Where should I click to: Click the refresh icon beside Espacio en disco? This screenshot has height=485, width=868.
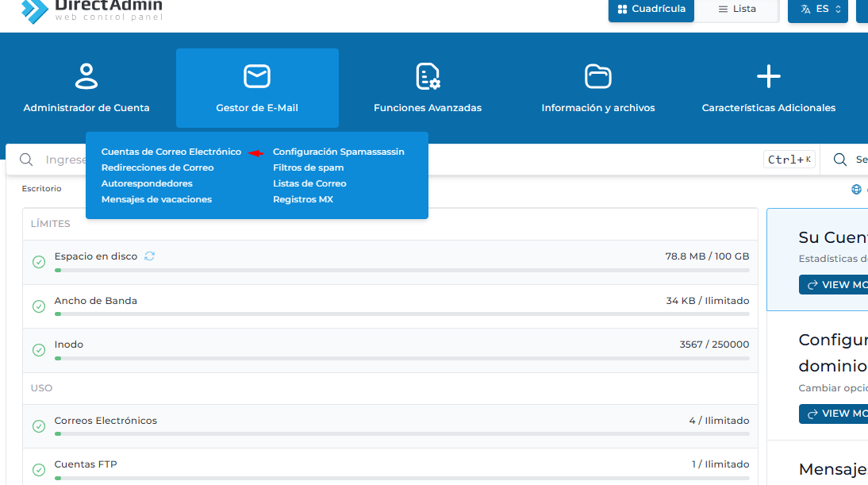coord(149,256)
